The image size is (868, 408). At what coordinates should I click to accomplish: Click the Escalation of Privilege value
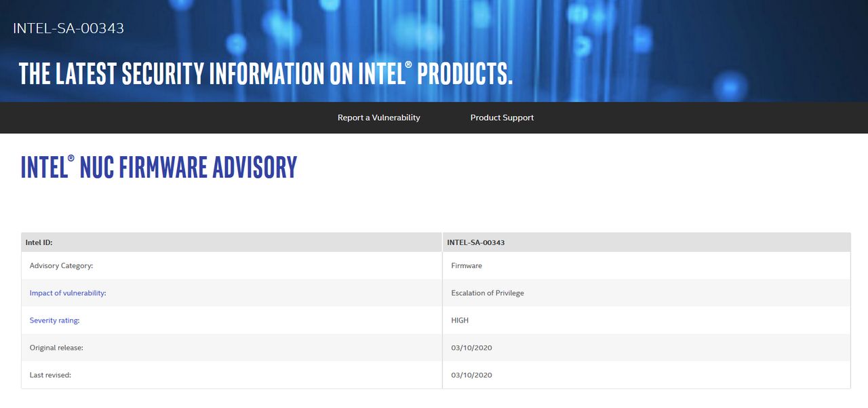[x=488, y=293]
